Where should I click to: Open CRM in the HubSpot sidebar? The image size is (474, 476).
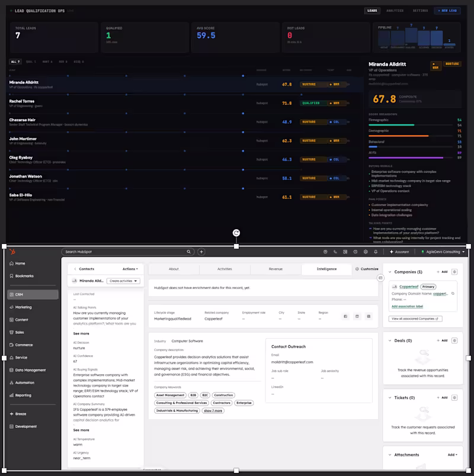(33, 294)
